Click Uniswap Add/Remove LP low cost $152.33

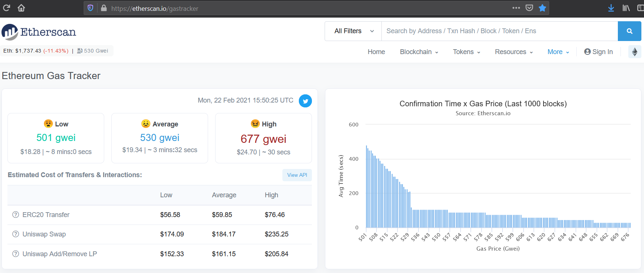coord(172,254)
